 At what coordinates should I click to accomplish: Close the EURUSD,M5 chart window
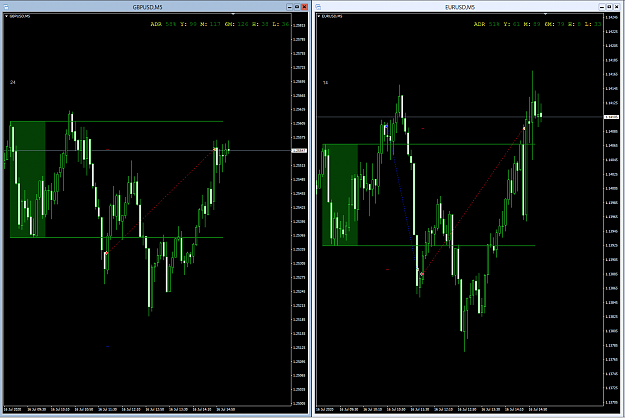(x=617, y=7)
